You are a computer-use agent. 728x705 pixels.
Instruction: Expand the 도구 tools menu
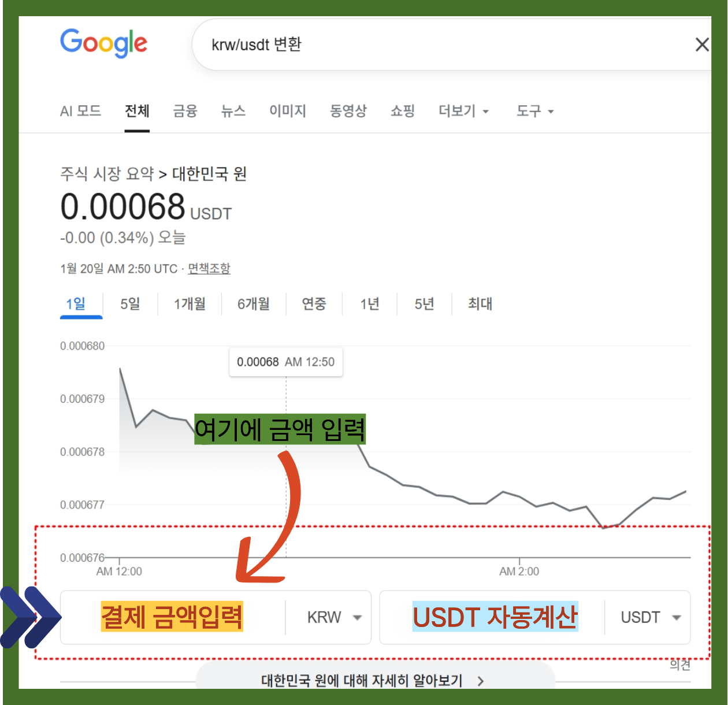pos(534,111)
